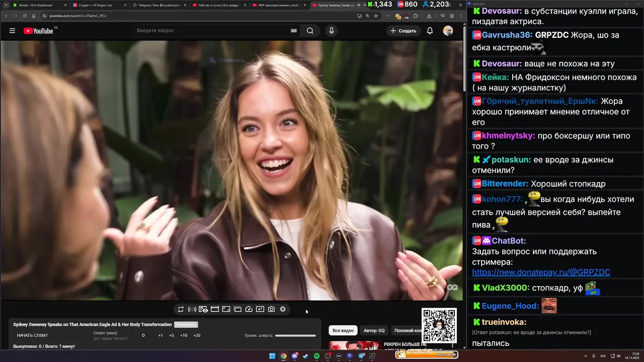Click the browser home icon
The width and height of the screenshot is (644, 362).
click(x=34, y=16)
